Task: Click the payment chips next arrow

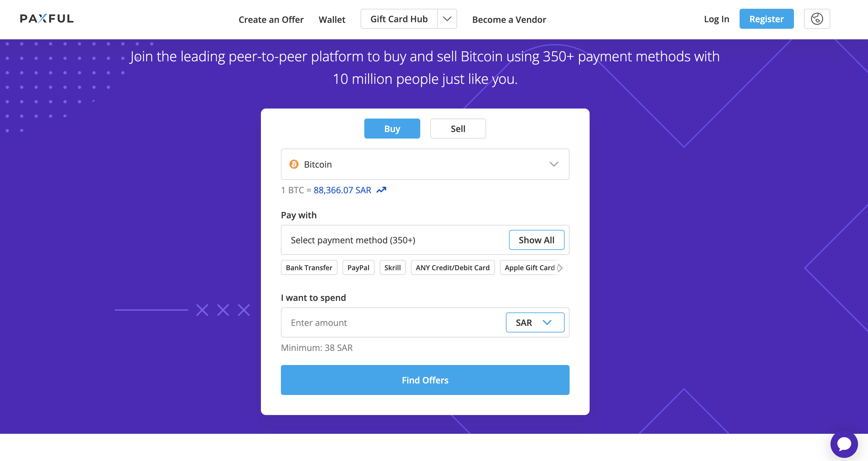Action: pyautogui.click(x=560, y=268)
